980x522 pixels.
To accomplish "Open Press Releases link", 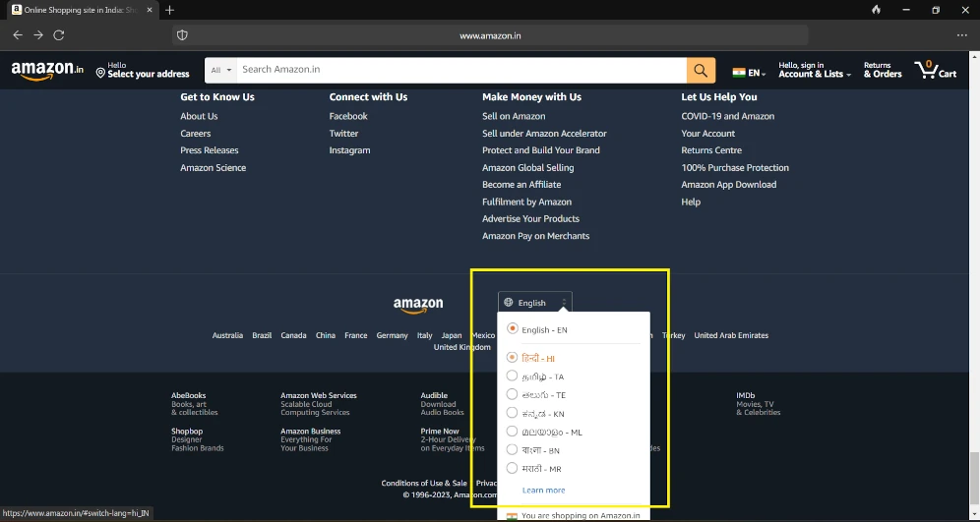I will click(210, 150).
